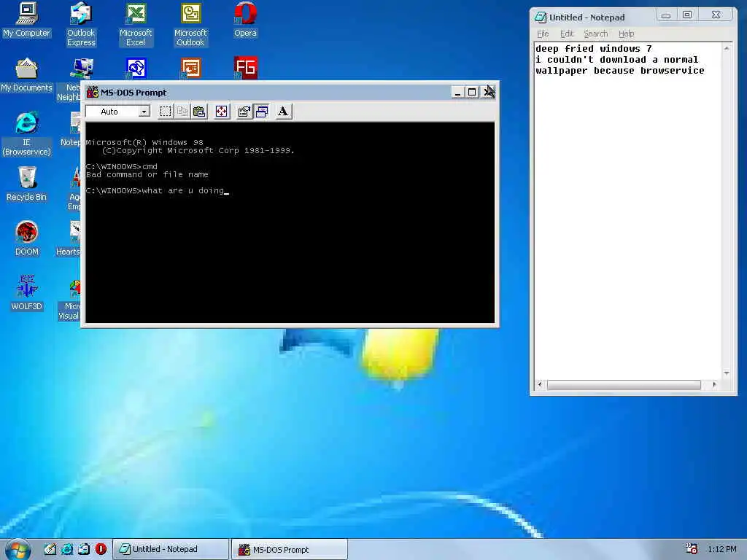Open the Help menu in Notepad

tap(626, 34)
